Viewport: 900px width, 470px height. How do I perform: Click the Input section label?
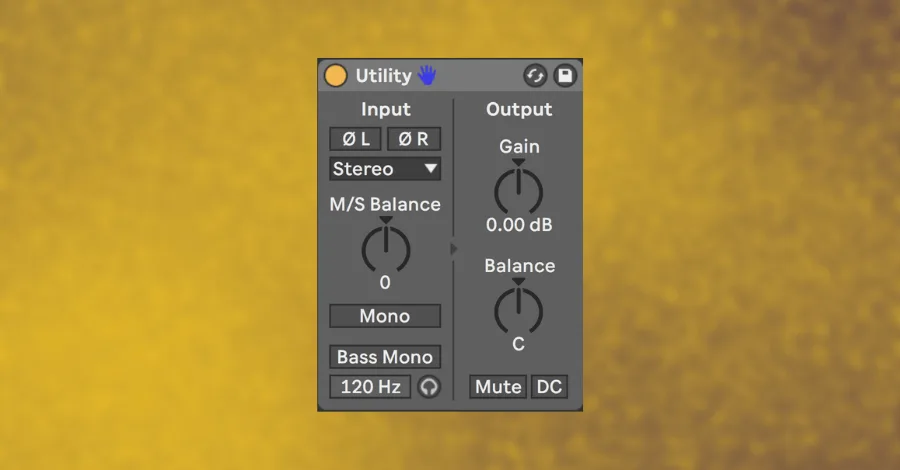[386, 109]
